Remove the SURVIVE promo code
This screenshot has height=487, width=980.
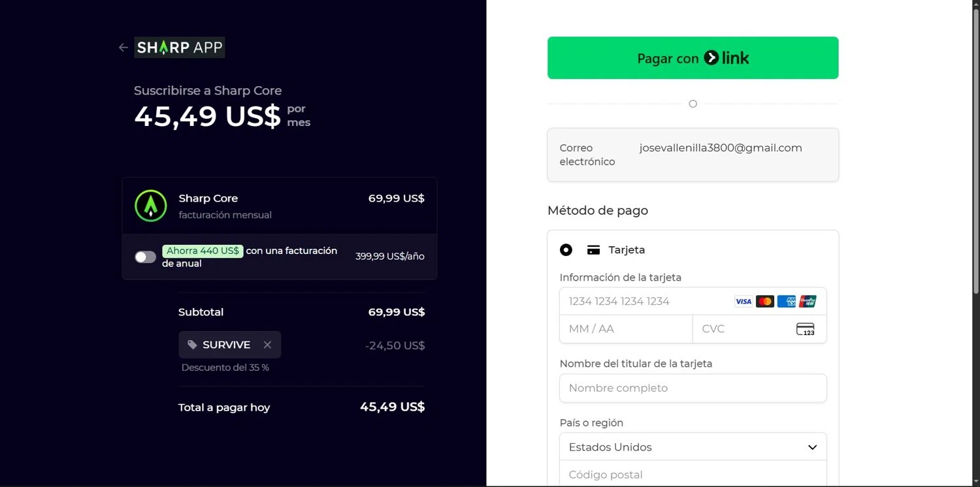[267, 345]
